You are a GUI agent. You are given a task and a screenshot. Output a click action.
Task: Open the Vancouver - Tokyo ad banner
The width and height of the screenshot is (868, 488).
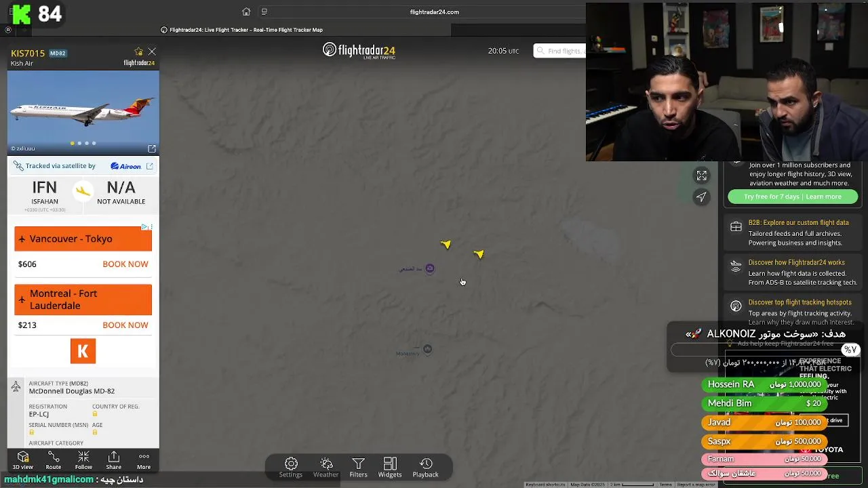83,239
